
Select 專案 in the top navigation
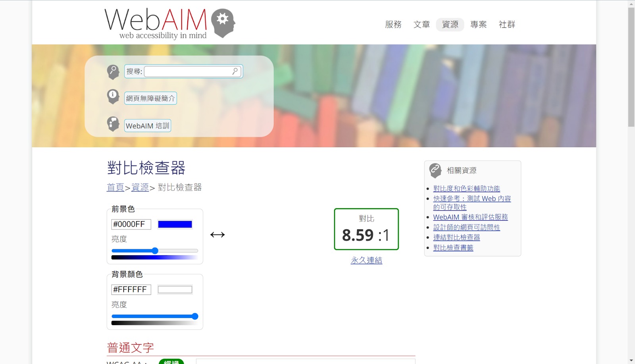click(478, 25)
